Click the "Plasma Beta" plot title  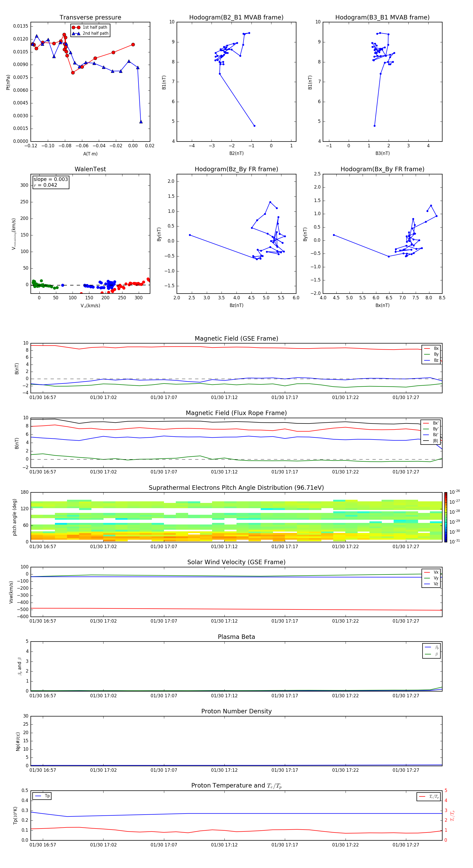(x=236, y=637)
